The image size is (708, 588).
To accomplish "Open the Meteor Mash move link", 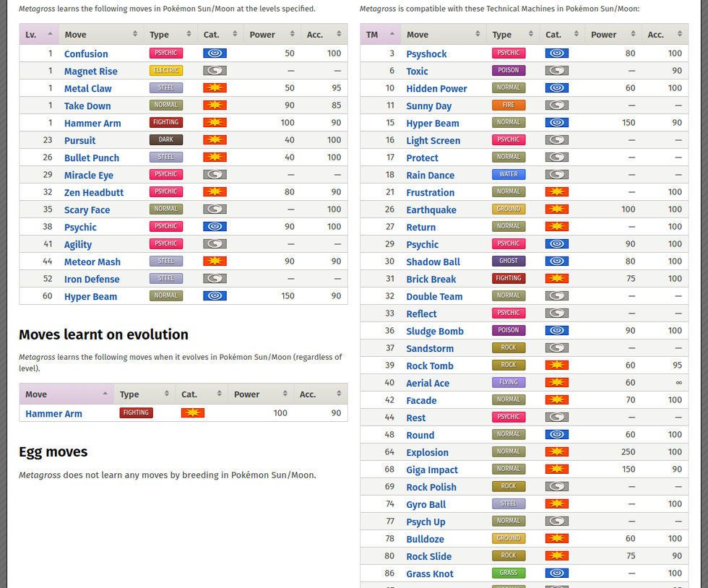I will [x=92, y=262].
